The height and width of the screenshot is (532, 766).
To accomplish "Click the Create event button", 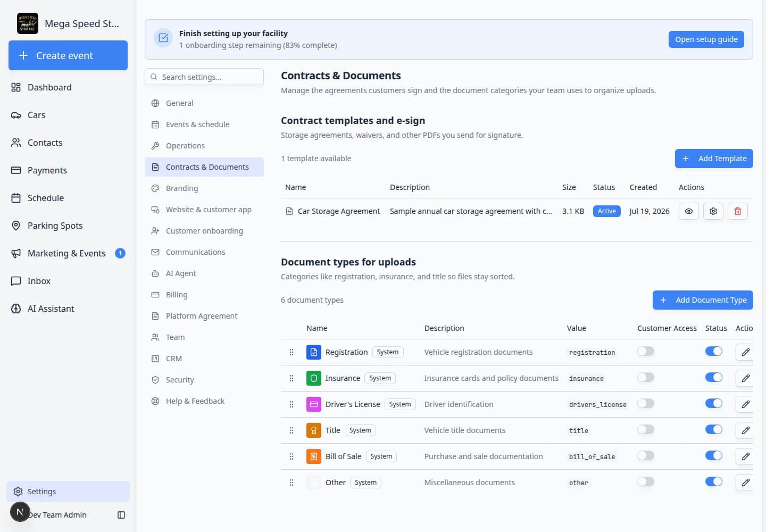I will coord(68,55).
